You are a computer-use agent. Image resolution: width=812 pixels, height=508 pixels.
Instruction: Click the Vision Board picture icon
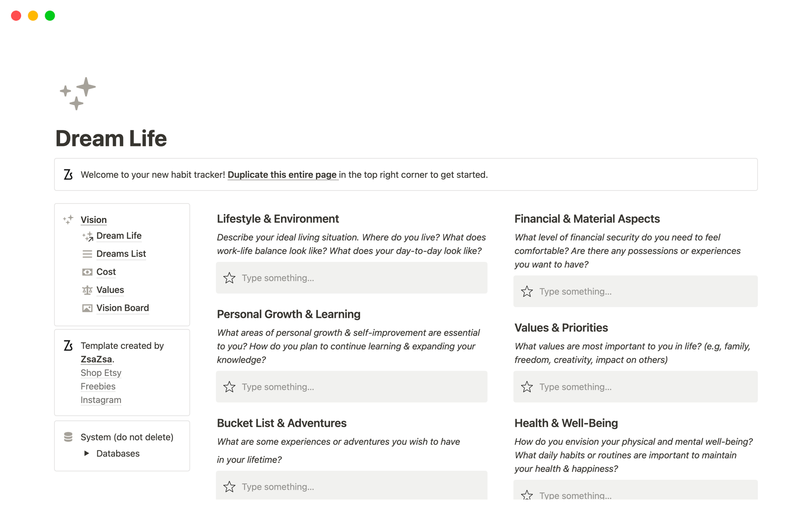tap(87, 308)
